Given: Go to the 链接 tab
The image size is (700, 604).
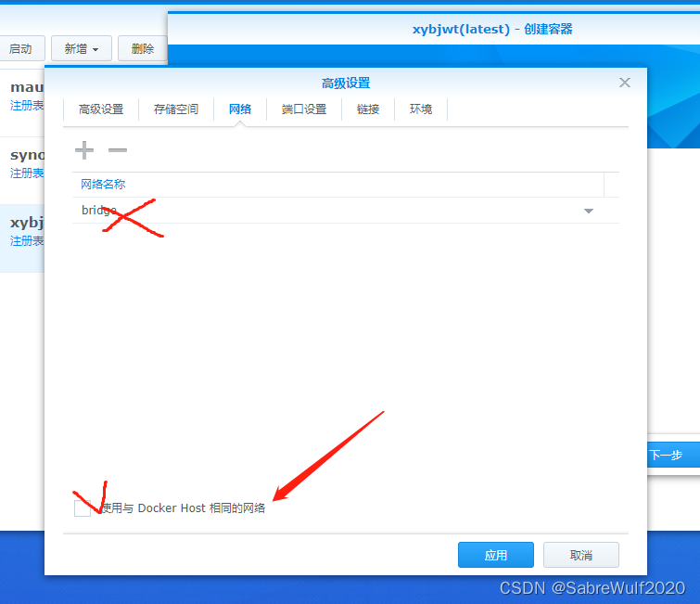Looking at the screenshot, I should (368, 109).
